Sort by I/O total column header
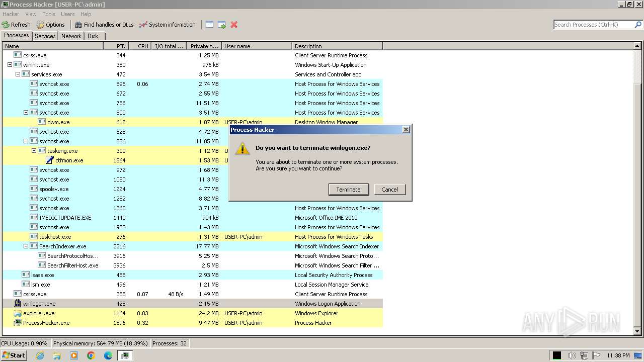The image size is (644, 362). [x=169, y=46]
